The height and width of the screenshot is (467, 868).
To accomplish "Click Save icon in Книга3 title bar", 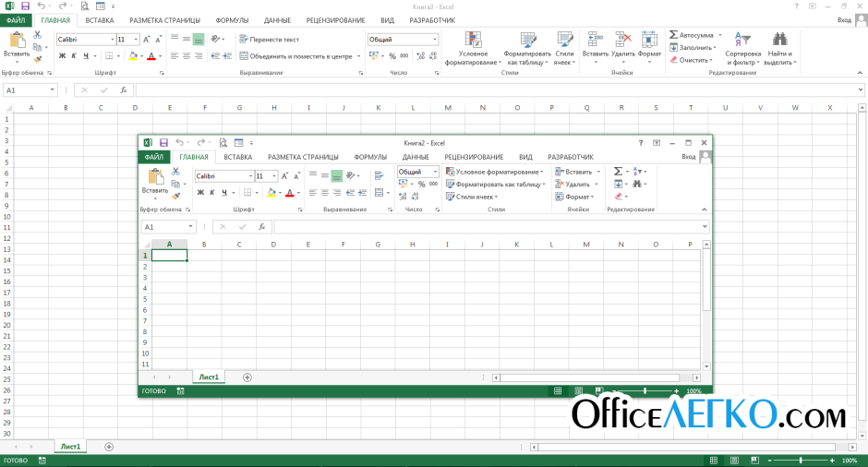I will (25, 6).
